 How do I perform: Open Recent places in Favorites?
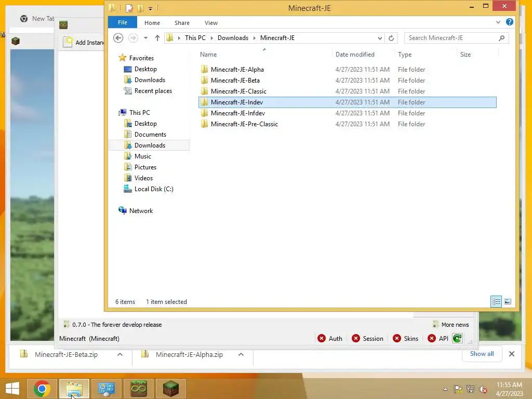click(x=153, y=91)
